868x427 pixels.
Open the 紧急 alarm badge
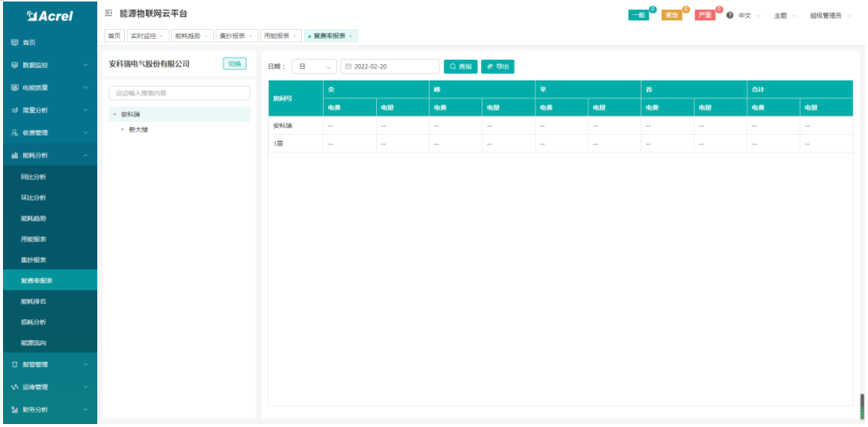pyautogui.click(x=671, y=16)
